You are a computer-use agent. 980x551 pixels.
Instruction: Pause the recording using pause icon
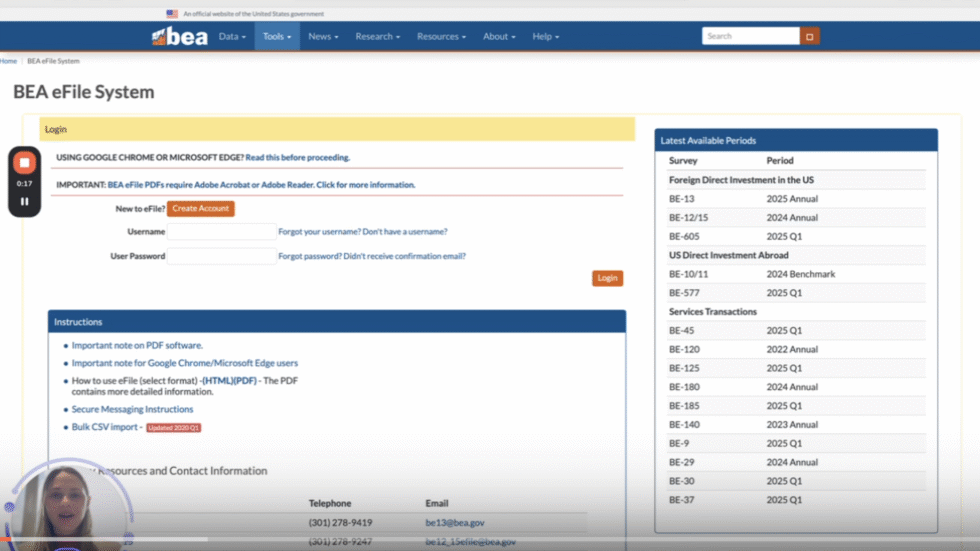click(x=25, y=201)
